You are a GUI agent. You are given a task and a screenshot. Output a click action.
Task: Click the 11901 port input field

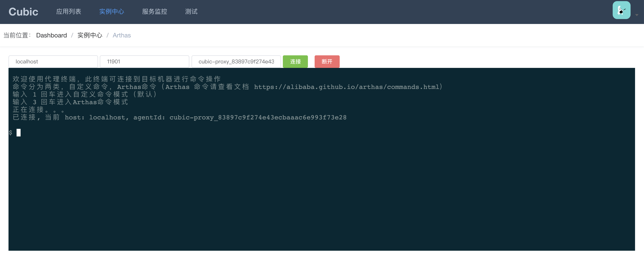coord(144,62)
